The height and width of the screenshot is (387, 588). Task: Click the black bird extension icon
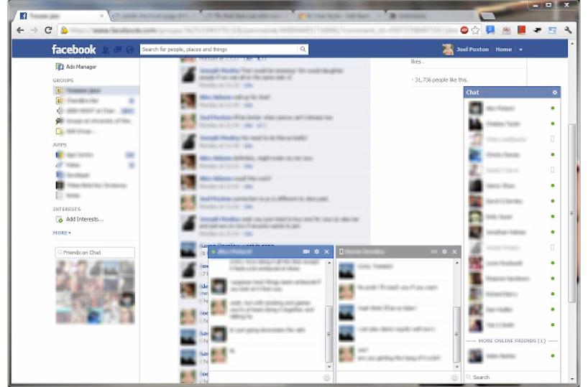pos(537,30)
